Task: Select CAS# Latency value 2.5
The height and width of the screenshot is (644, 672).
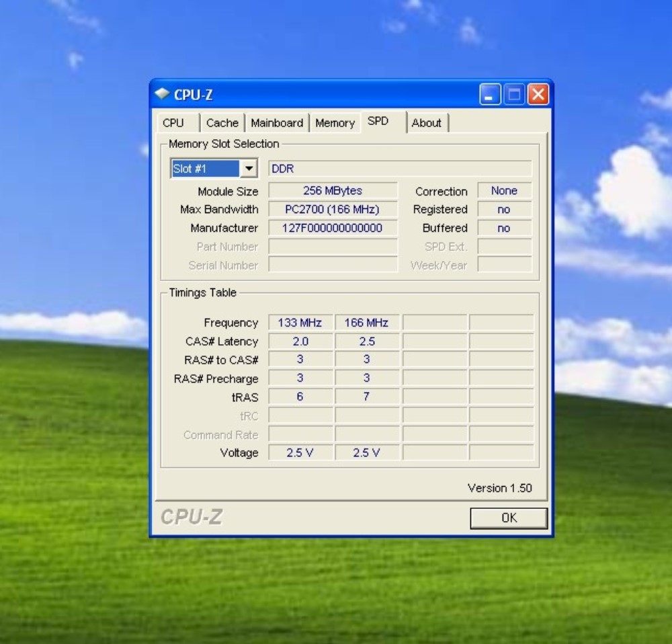Action: pos(367,341)
